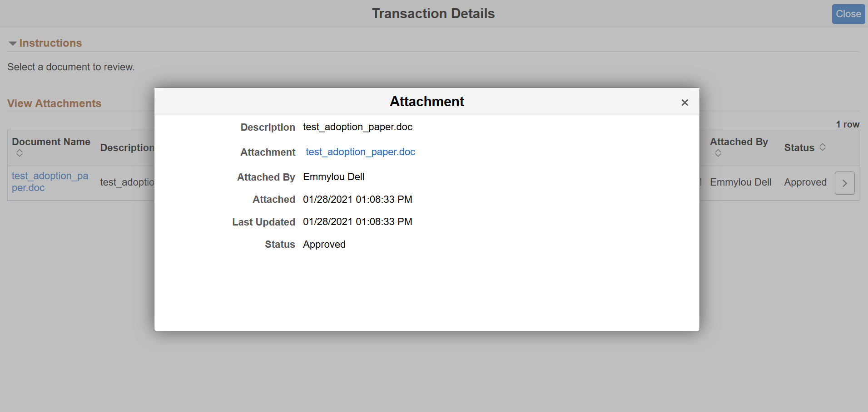The image size is (868, 412).
Task: Click the 1 row count label
Action: 848,124
